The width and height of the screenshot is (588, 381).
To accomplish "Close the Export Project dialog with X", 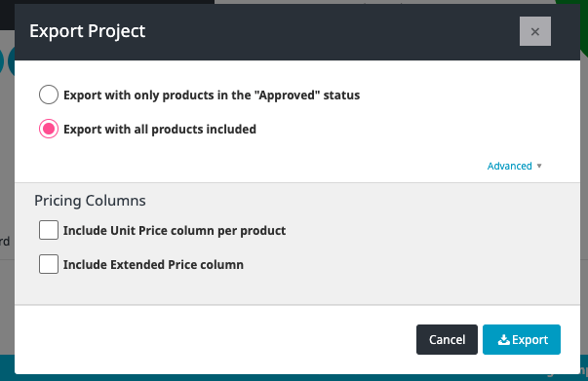I will (534, 31).
